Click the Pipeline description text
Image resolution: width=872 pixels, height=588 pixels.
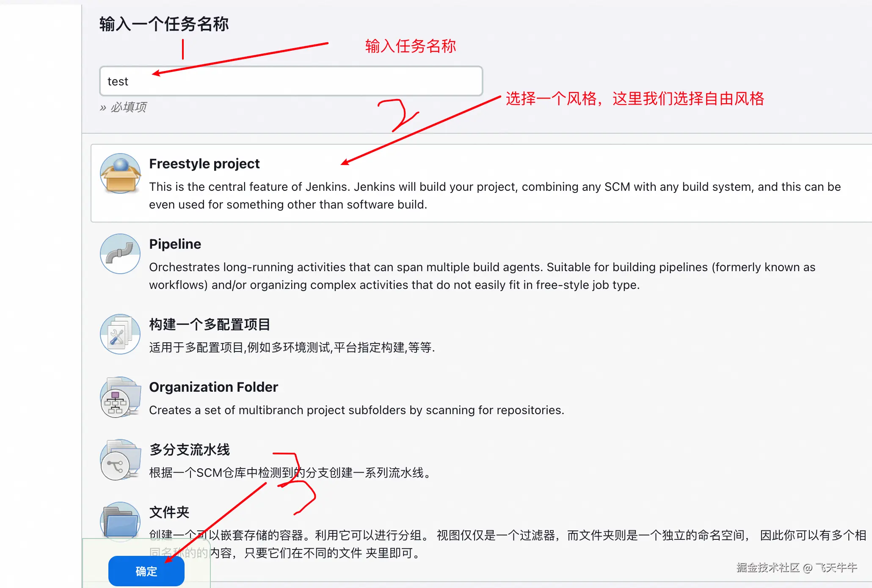click(x=482, y=276)
